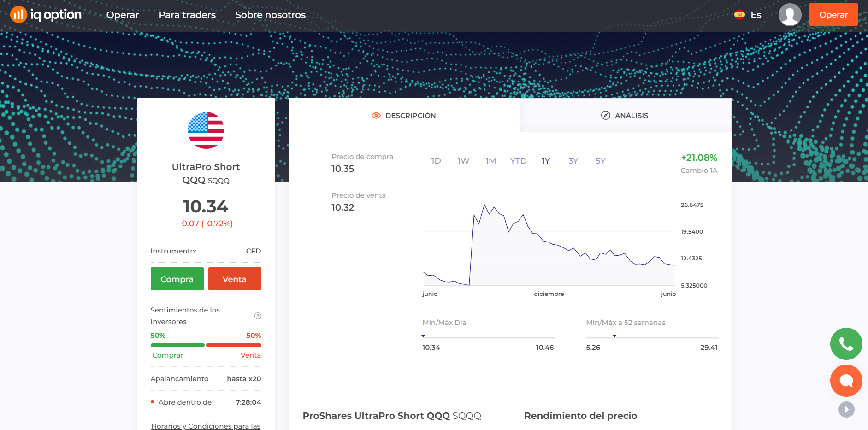Select the 3Y chart range
The width and height of the screenshot is (868, 430).
click(573, 161)
